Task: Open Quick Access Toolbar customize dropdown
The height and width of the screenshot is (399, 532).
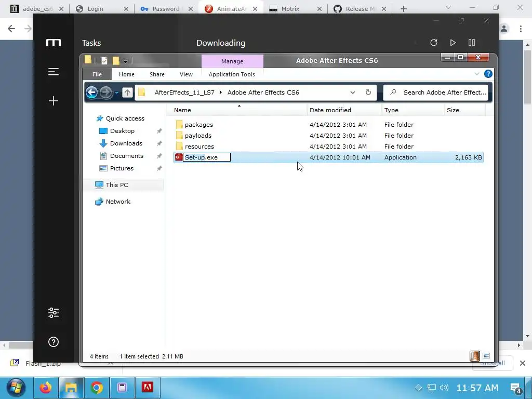Action: point(125,61)
